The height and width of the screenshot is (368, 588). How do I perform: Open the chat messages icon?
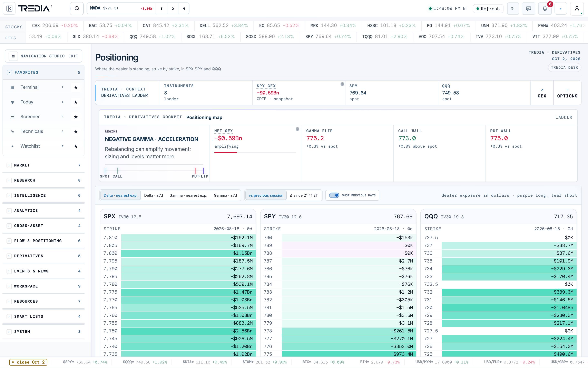click(x=528, y=9)
